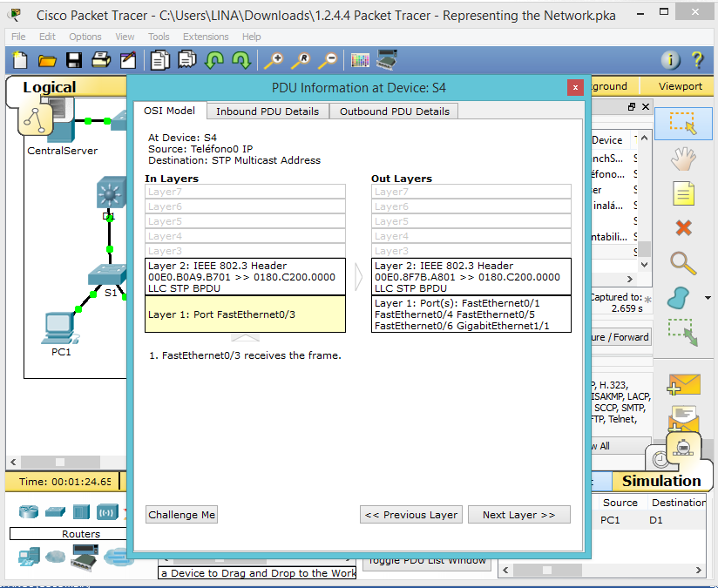The width and height of the screenshot is (718, 588).
Task: Restore the event list panel button
Action: 632,106
